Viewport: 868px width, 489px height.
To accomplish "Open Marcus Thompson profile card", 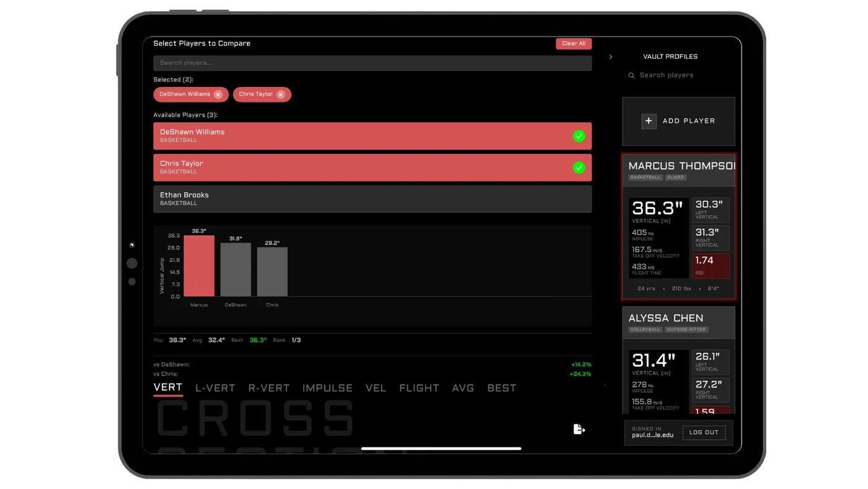I will point(679,227).
